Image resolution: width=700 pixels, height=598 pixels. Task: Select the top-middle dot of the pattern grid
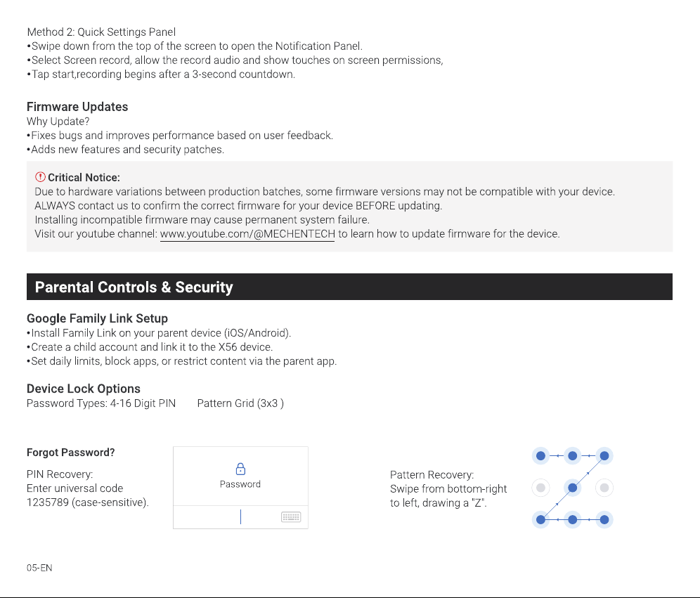[572, 455]
